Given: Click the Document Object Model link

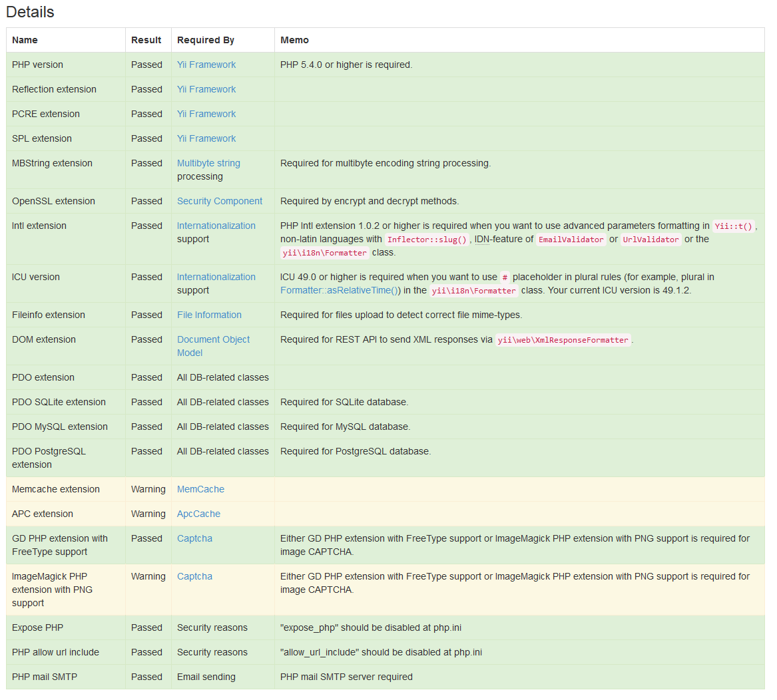Looking at the screenshot, I should (x=213, y=339).
